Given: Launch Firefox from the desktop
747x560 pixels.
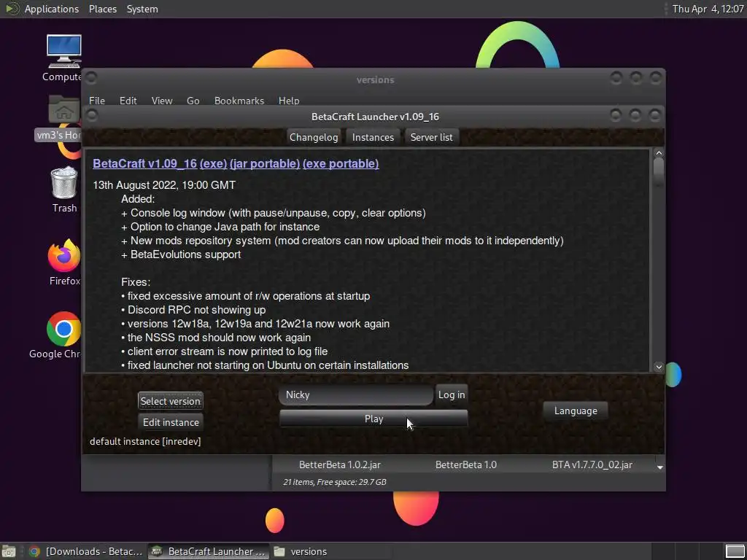Looking at the screenshot, I should click(64, 262).
